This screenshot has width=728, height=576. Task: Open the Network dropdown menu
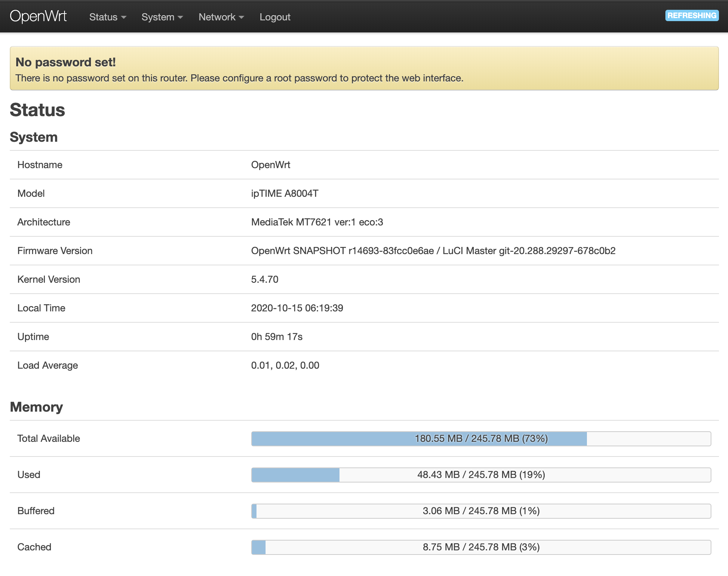[221, 17]
